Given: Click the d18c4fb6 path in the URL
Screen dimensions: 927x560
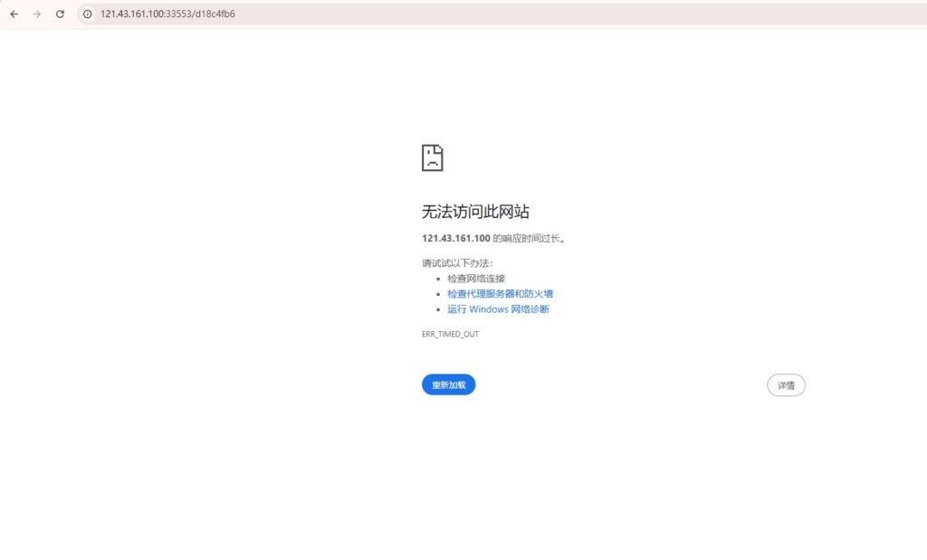Looking at the screenshot, I should (x=215, y=14).
